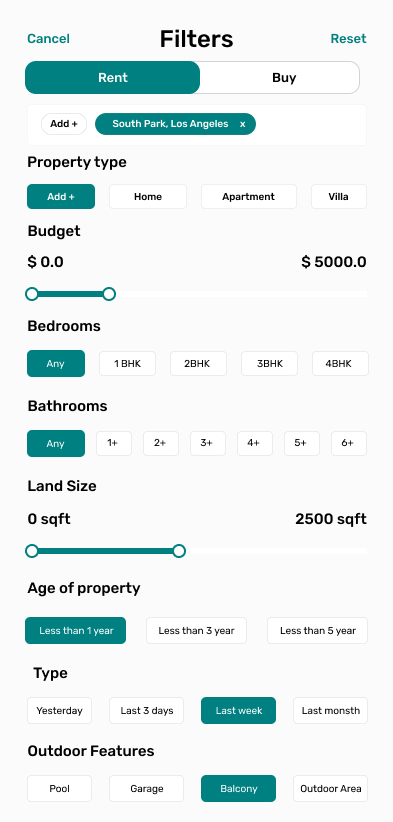
Task: Select Apartment property type
Action: [x=248, y=197]
